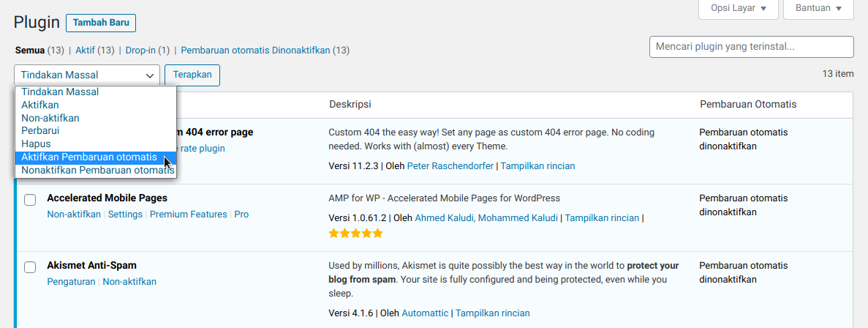This screenshot has width=868, height=328.
Task: Filter by Semua plugins
Action: pos(30,51)
